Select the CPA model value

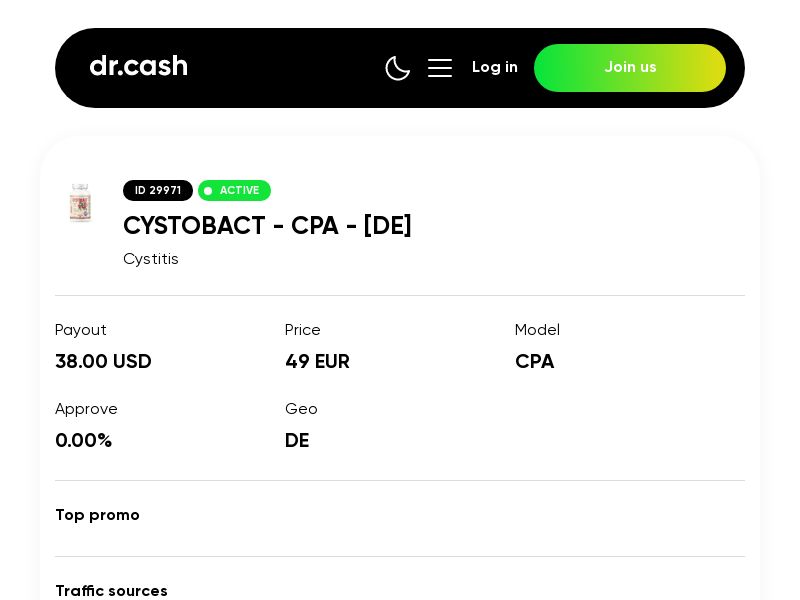point(534,361)
